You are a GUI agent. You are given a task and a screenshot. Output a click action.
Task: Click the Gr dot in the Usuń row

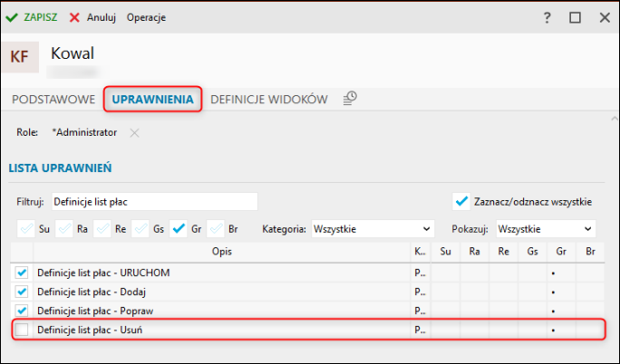click(553, 330)
